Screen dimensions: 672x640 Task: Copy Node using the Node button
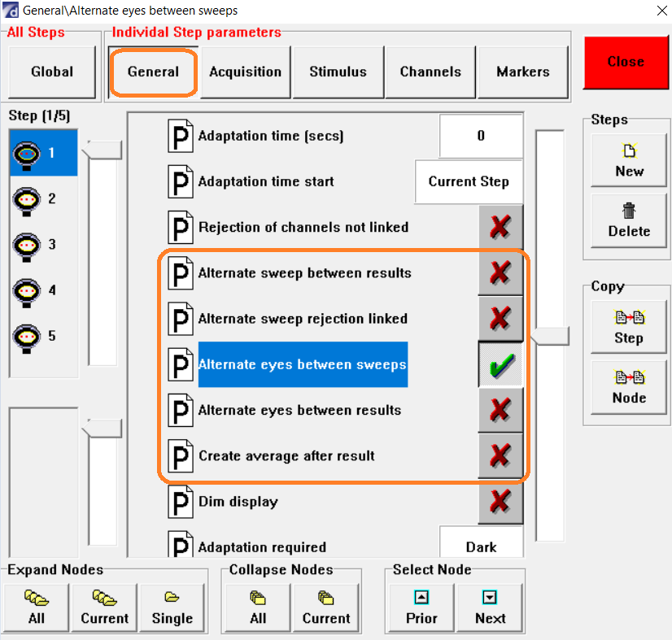[x=629, y=387]
